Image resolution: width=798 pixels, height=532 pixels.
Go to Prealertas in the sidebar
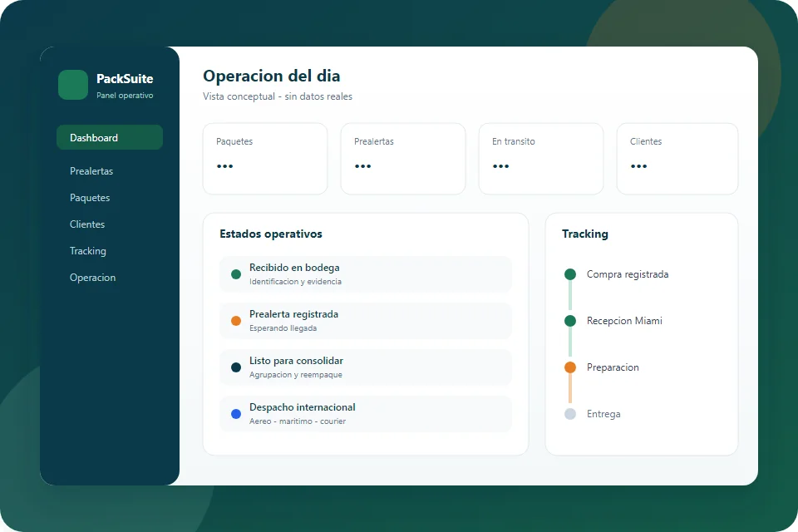pos(91,171)
